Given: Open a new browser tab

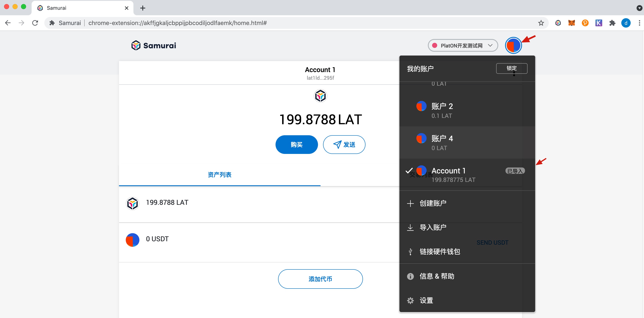Looking at the screenshot, I should point(143,8).
